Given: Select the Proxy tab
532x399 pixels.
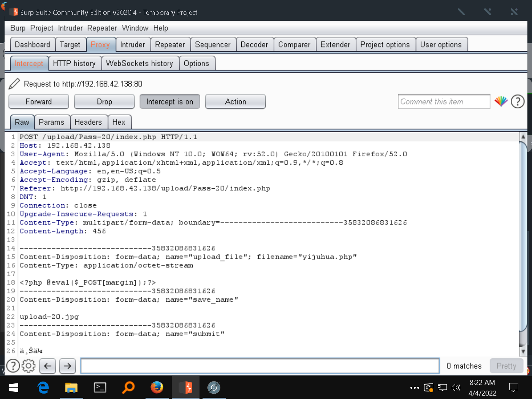Looking at the screenshot, I should pos(100,45).
